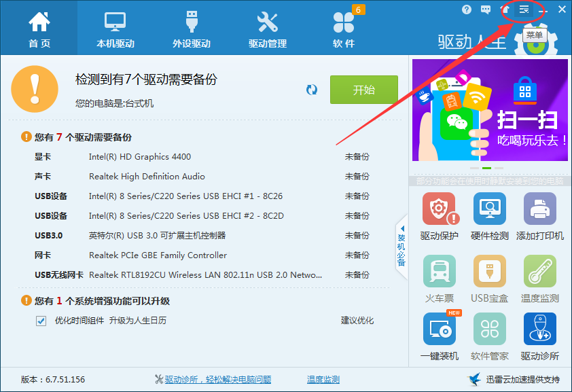Click the 扫一扫 advertisement banner
Image resolution: width=572 pixels, height=392 pixels.
point(490,110)
